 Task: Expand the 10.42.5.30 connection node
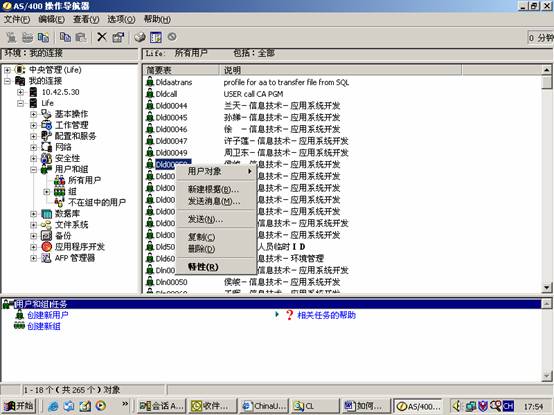click(20, 92)
